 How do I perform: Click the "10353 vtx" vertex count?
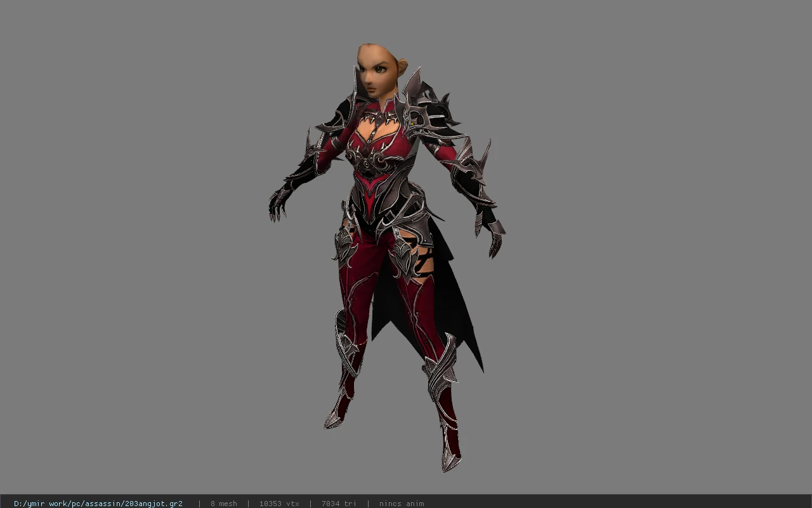tap(279, 504)
